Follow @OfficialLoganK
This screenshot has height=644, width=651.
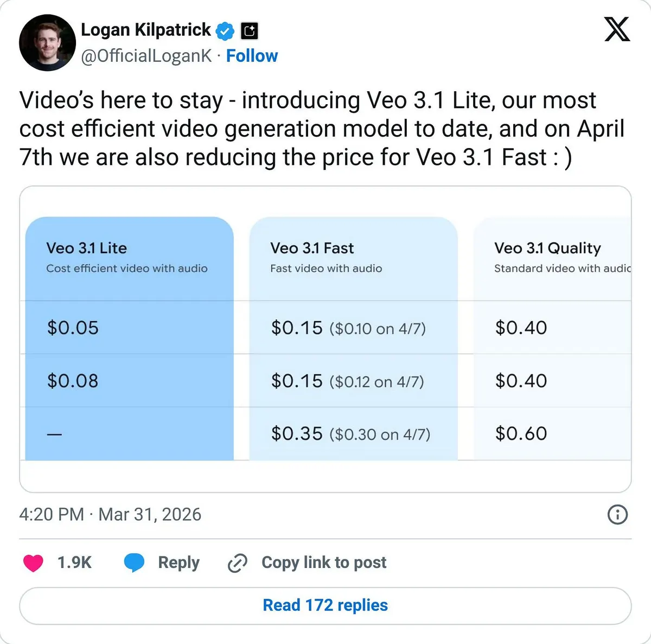pyautogui.click(x=252, y=56)
